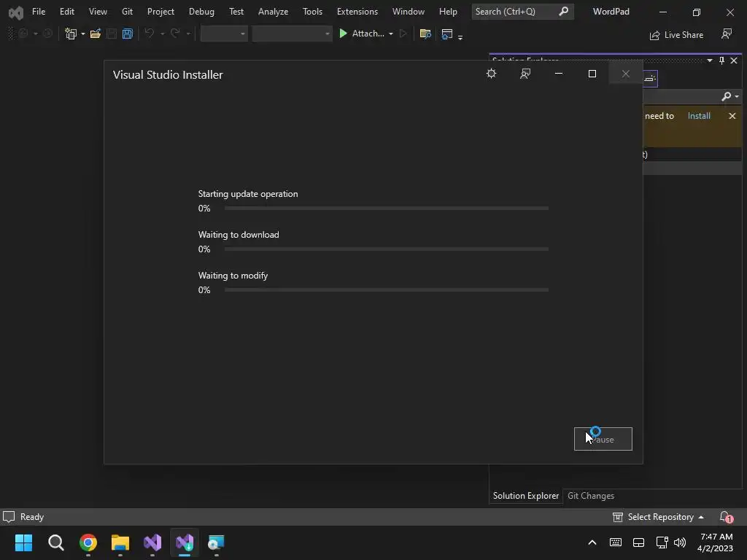The width and height of the screenshot is (747, 560).
Task: Open the Undo history dropdown arrow
Action: point(162,34)
